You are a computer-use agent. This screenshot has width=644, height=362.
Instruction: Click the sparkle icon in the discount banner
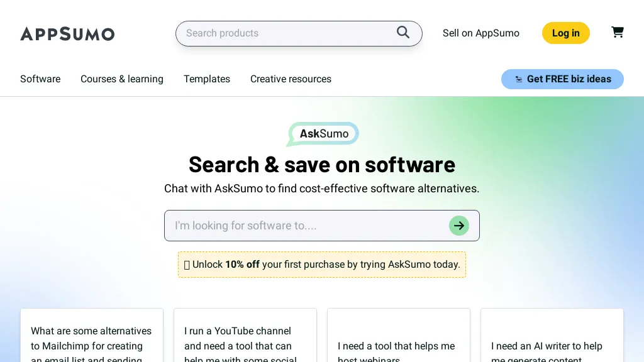(187, 265)
